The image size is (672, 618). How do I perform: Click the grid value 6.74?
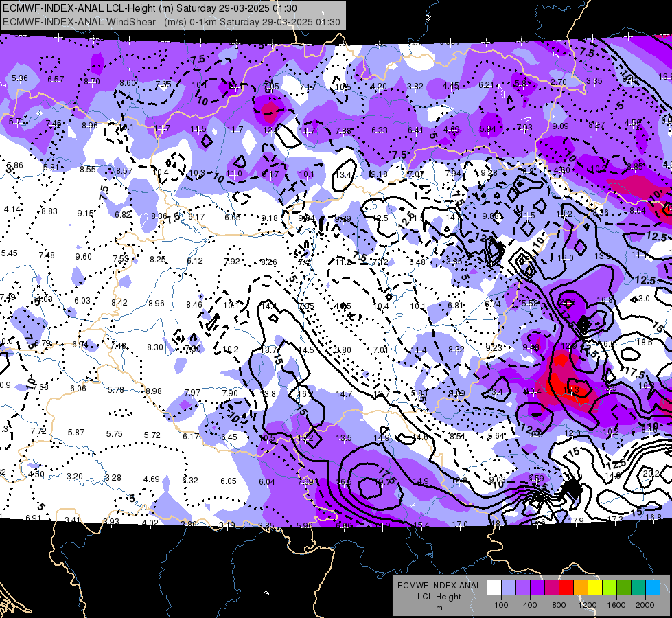(x=493, y=304)
